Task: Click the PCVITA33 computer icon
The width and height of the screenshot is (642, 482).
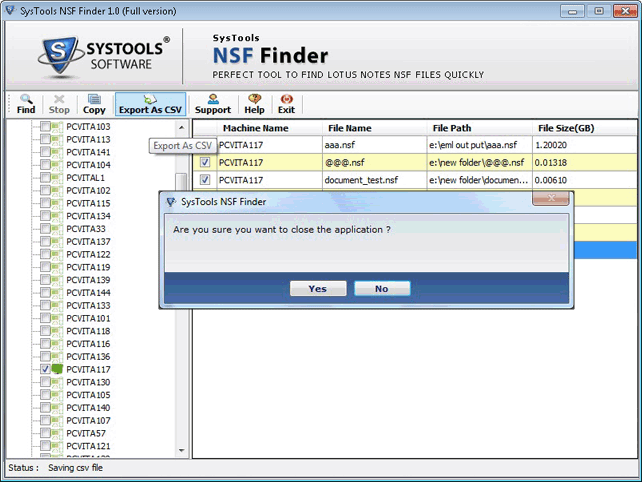Action: pyautogui.click(x=57, y=229)
